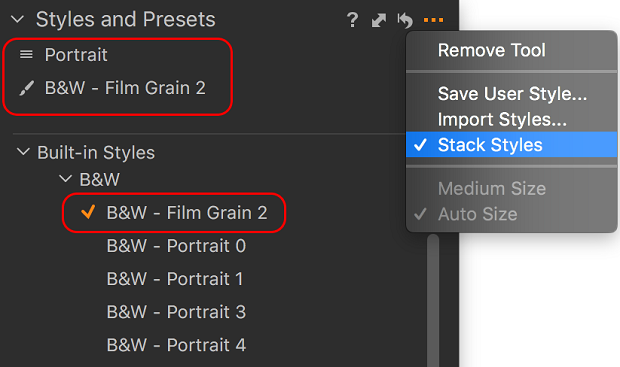Click the undock tool arrow icon
620x367 pixels.
coord(379,20)
